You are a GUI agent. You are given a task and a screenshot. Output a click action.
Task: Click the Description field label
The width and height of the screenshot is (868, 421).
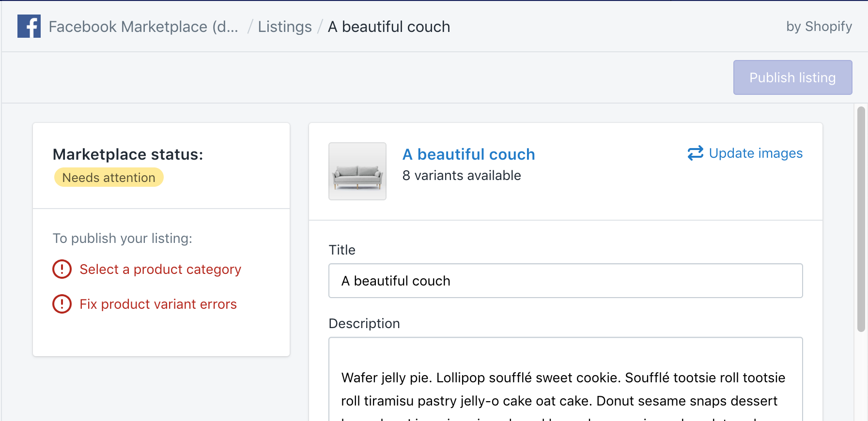pos(364,323)
